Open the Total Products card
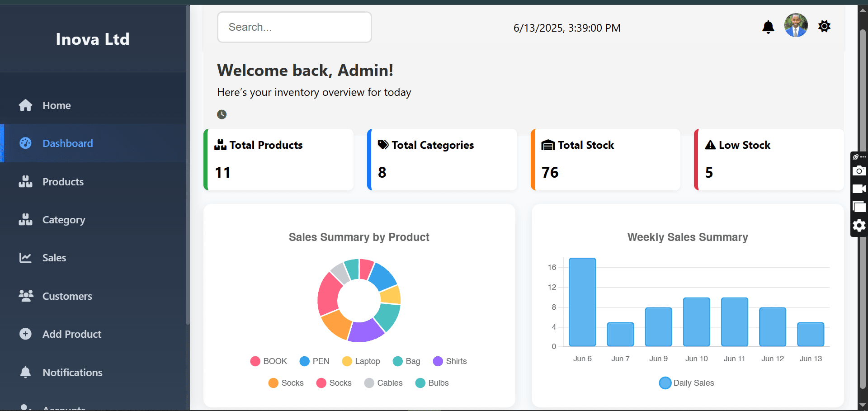Image resolution: width=868 pixels, height=411 pixels. (x=278, y=160)
